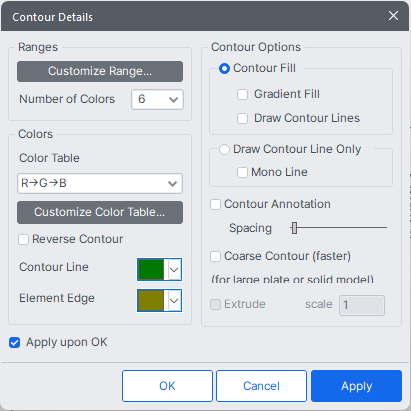The height and width of the screenshot is (411, 411).
Task: Open the Color Table R→G→B dropdown
Action: 100,183
